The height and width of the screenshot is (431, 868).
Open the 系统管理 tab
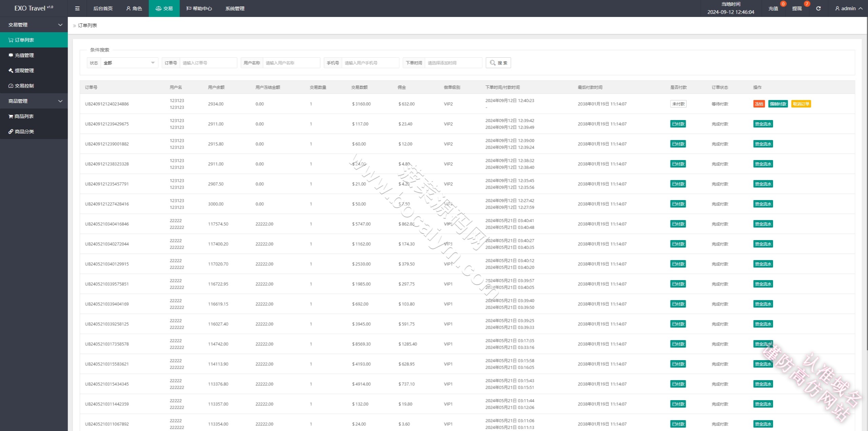[235, 8]
